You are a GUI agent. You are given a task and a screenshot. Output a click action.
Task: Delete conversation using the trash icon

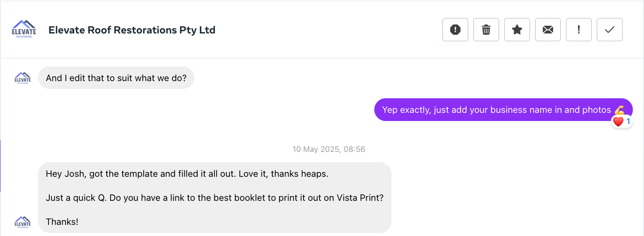[486, 30]
